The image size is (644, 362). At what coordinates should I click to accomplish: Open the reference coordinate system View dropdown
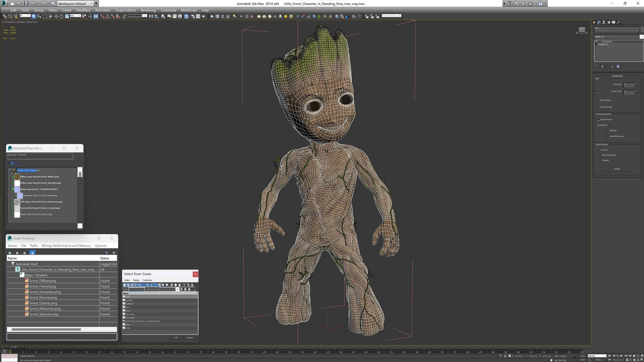click(x=75, y=16)
